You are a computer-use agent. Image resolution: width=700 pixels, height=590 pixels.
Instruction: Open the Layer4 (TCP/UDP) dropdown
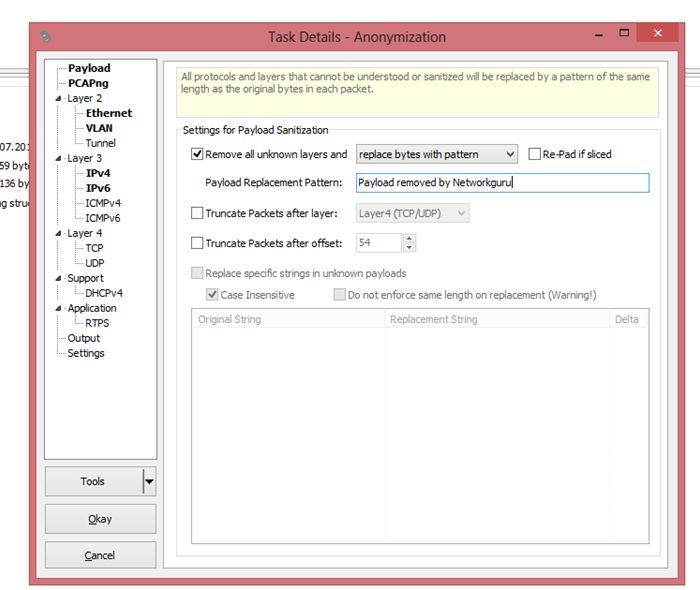tap(411, 213)
